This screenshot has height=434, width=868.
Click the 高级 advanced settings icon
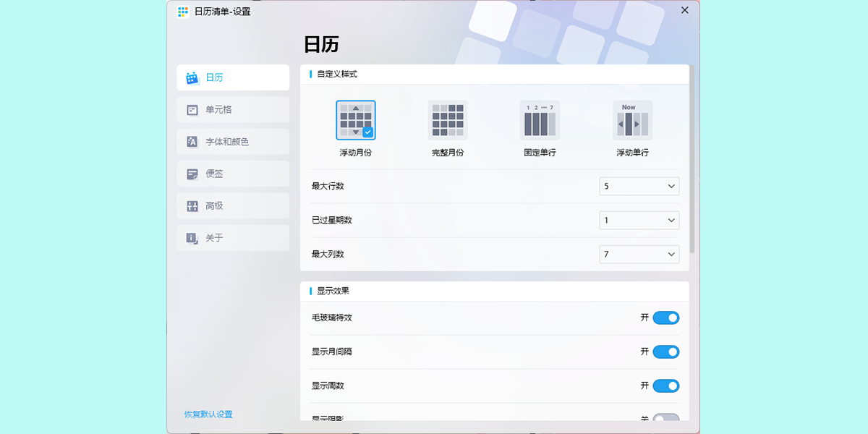coord(192,206)
